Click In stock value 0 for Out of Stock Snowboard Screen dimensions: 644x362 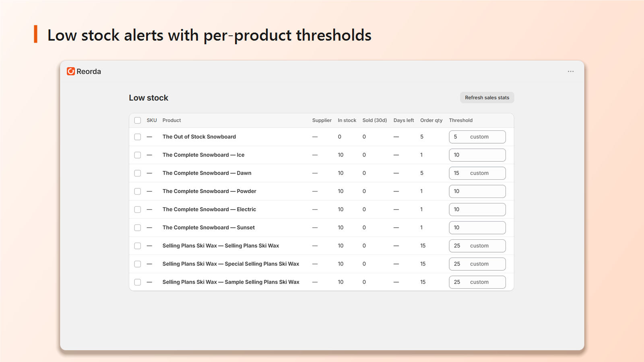tap(340, 137)
